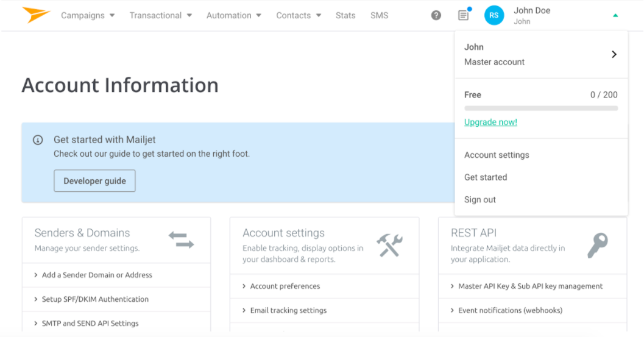The height and width of the screenshot is (337, 644).
Task: Click the REST API key icon
Action: click(x=597, y=245)
